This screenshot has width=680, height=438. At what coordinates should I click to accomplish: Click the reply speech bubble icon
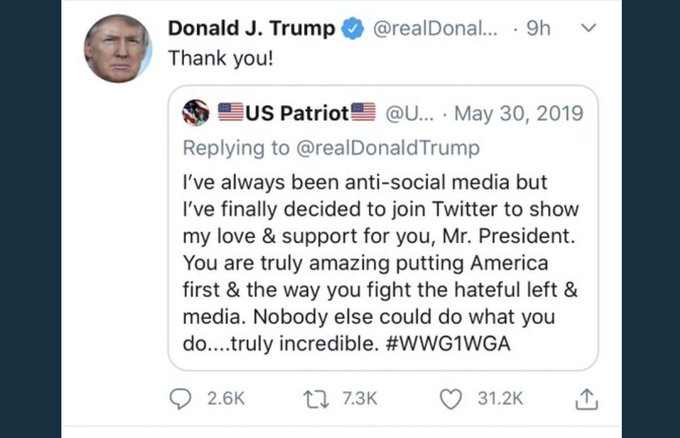coord(181,398)
